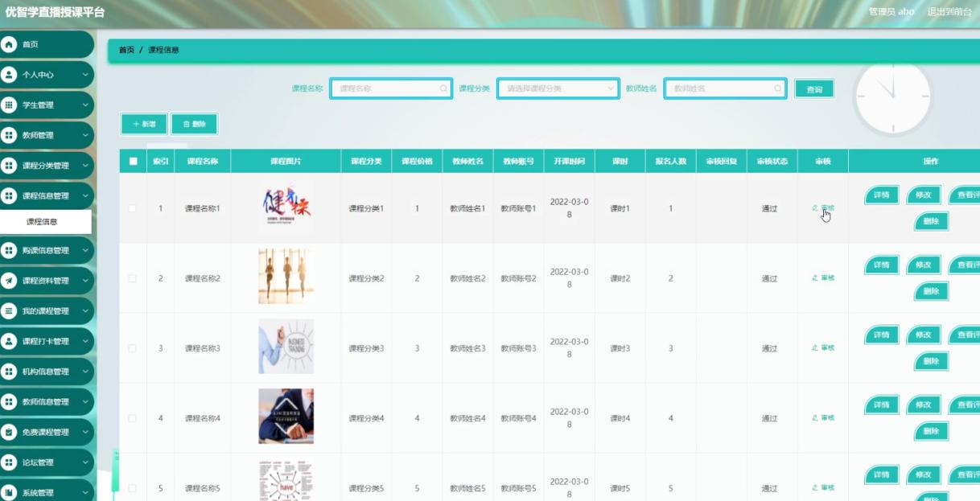Image resolution: width=980 pixels, height=501 pixels.
Task: Click 首页 breadcrumb link
Action: pyautogui.click(x=127, y=50)
